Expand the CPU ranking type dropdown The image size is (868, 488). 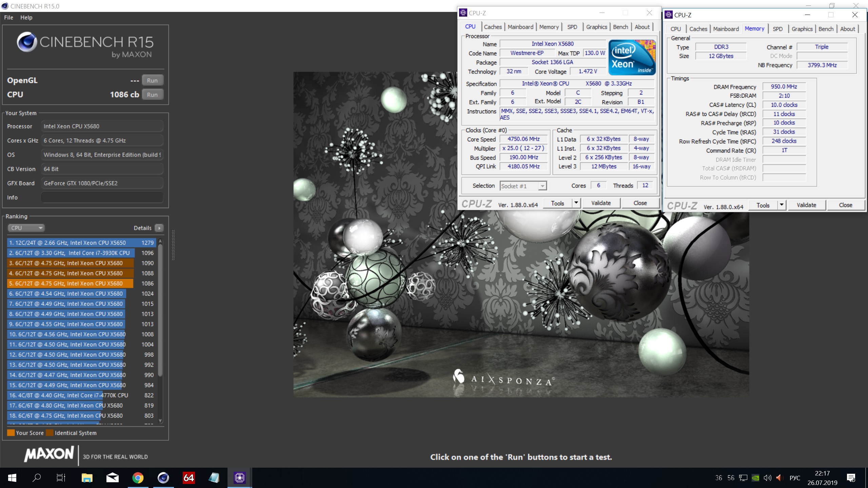[26, 228]
